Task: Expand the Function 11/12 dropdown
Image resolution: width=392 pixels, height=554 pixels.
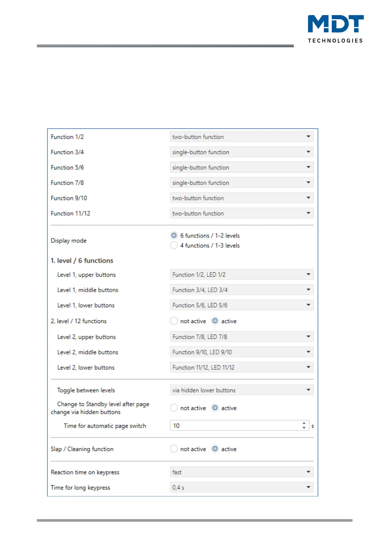Action: [x=242, y=213]
